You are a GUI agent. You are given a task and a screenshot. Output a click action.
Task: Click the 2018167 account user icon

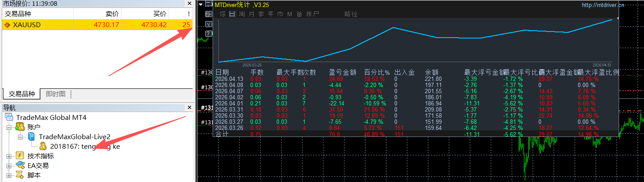click(x=43, y=146)
